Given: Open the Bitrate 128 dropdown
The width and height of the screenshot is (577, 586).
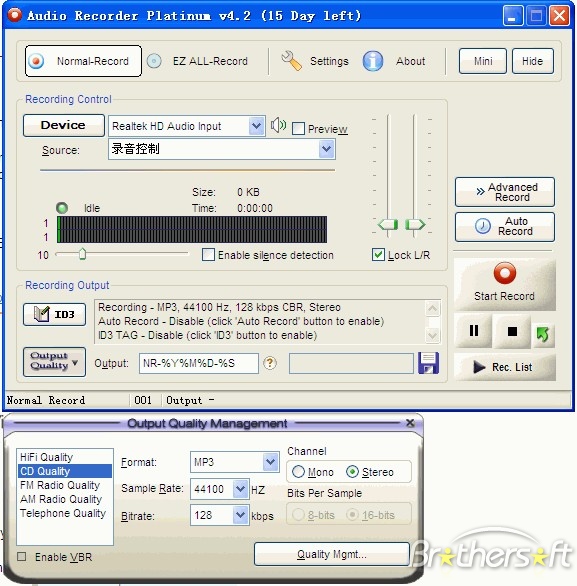Looking at the screenshot, I should [x=241, y=515].
